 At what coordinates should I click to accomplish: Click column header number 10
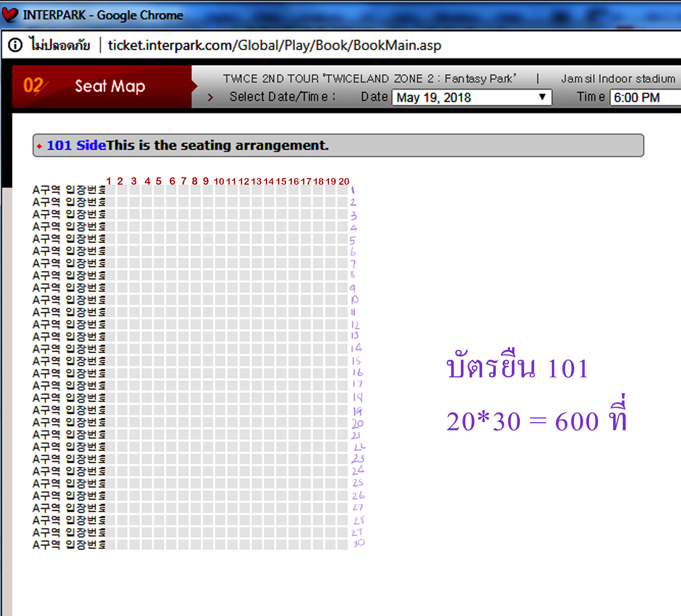(x=219, y=181)
